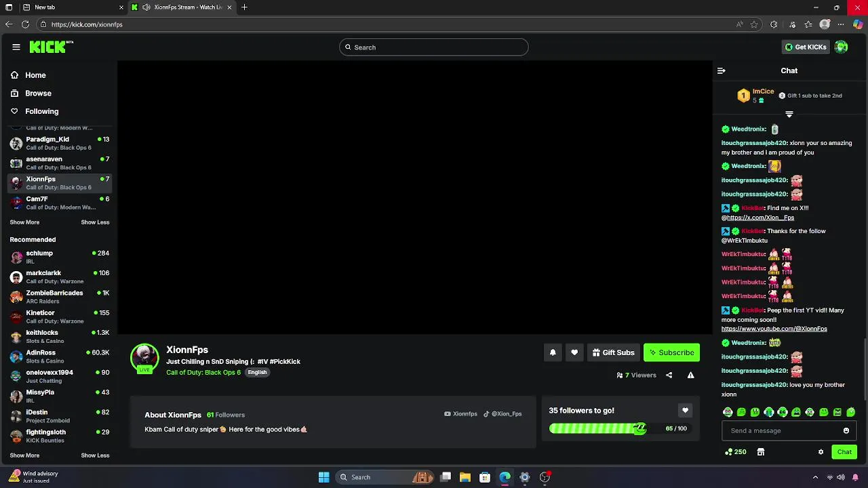Screen dimensions: 868x488
Task: Click the 7 Viewers count
Action: click(x=637, y=375)
